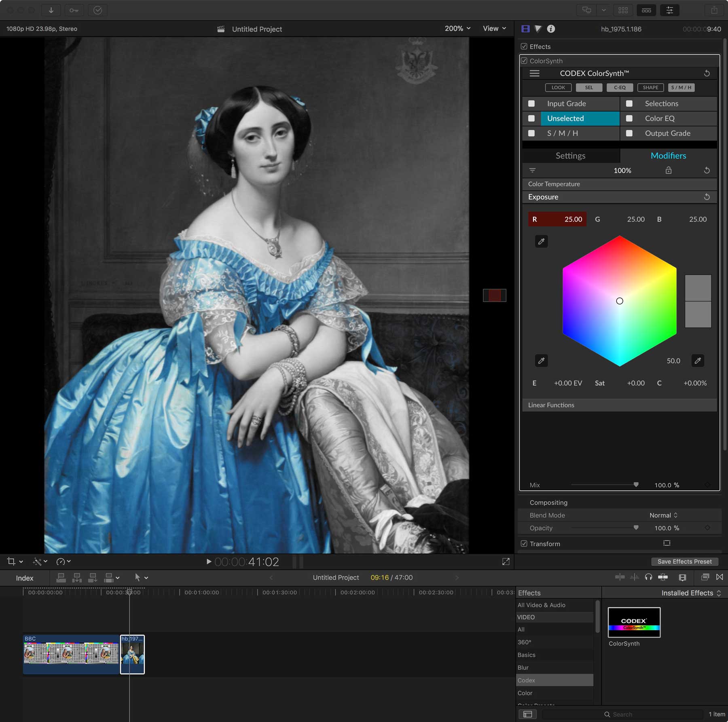Select the LOOK mode tab
This screenshot has width=728, height=722.
558,87
